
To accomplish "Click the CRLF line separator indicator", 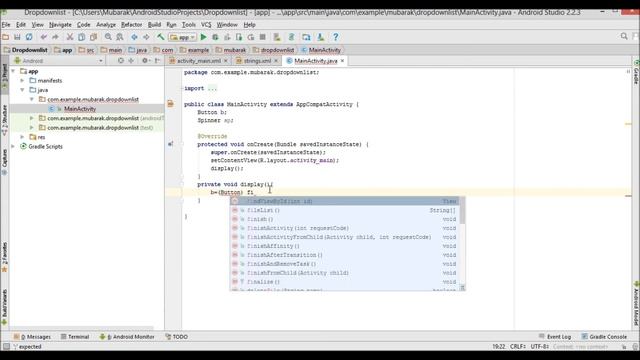I will (518, 347).
